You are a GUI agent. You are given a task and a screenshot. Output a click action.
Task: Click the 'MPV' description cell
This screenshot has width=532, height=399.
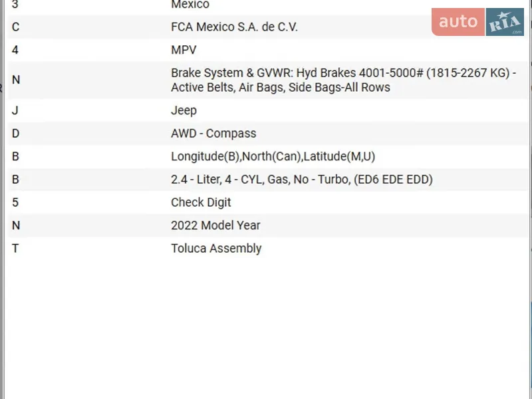(x=184, y=50)
